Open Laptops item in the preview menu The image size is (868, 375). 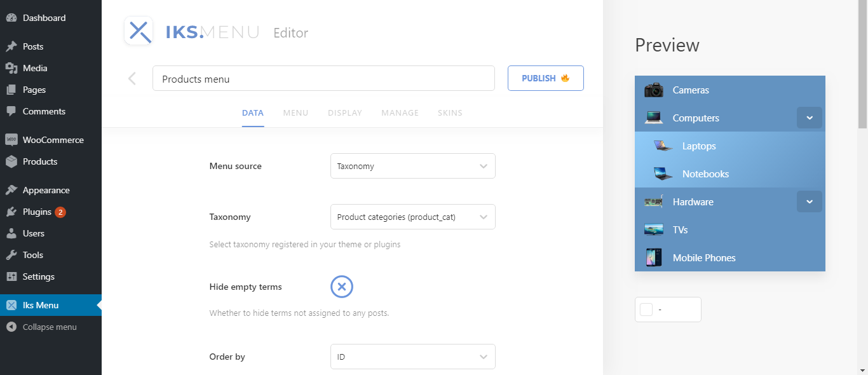point(699,146)
